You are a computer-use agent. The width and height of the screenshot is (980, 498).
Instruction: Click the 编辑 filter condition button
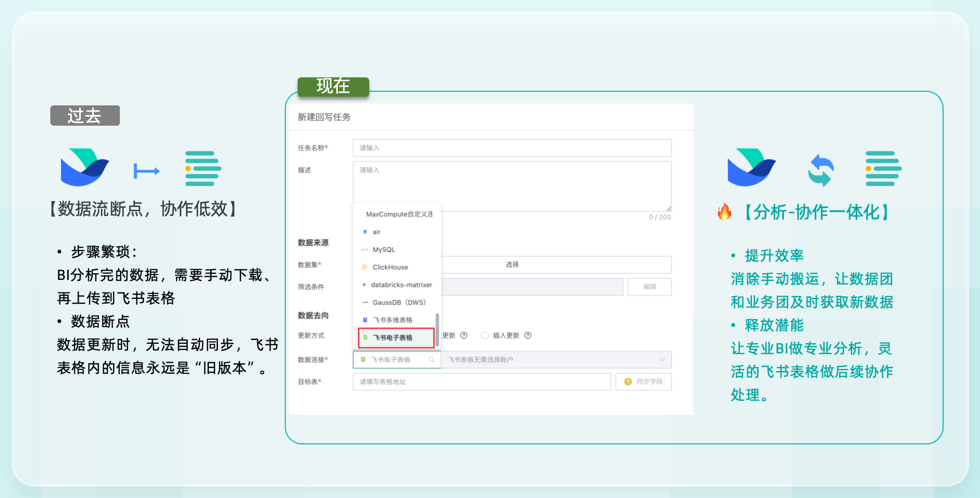click(x=649, y=287)
